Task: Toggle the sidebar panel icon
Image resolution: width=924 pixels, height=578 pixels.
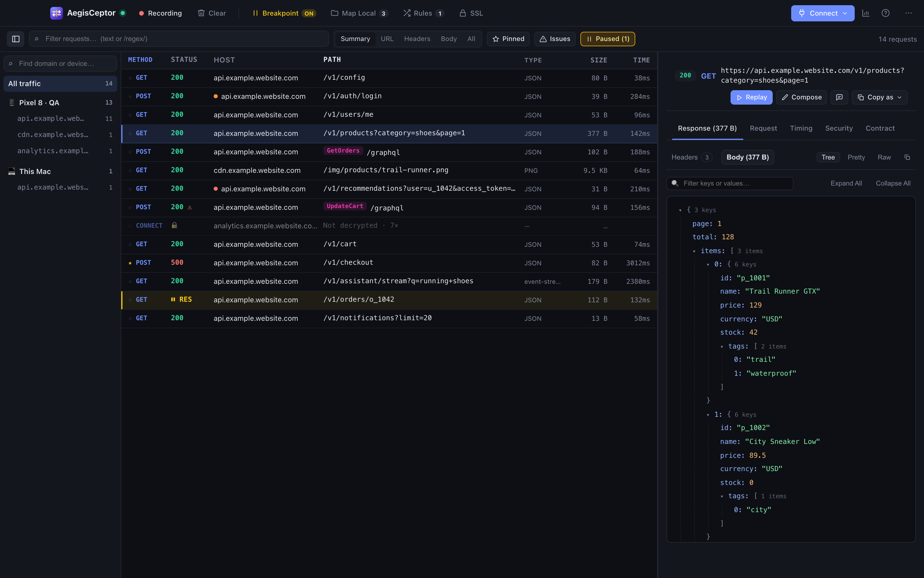Action: point(16,39)
